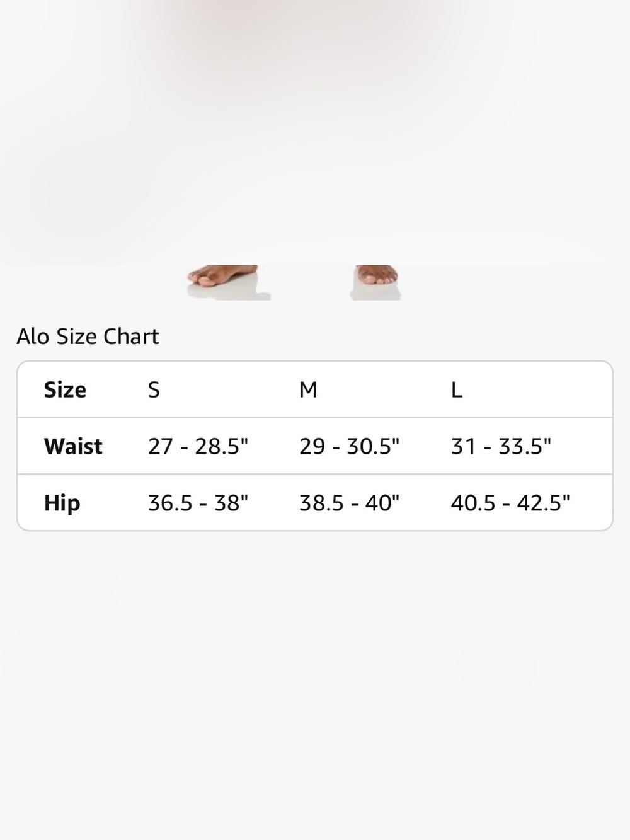The width and height of the screenshot is (630, 840).
Task: Tap the model's right foot in photo
Action: coord(377,273)
